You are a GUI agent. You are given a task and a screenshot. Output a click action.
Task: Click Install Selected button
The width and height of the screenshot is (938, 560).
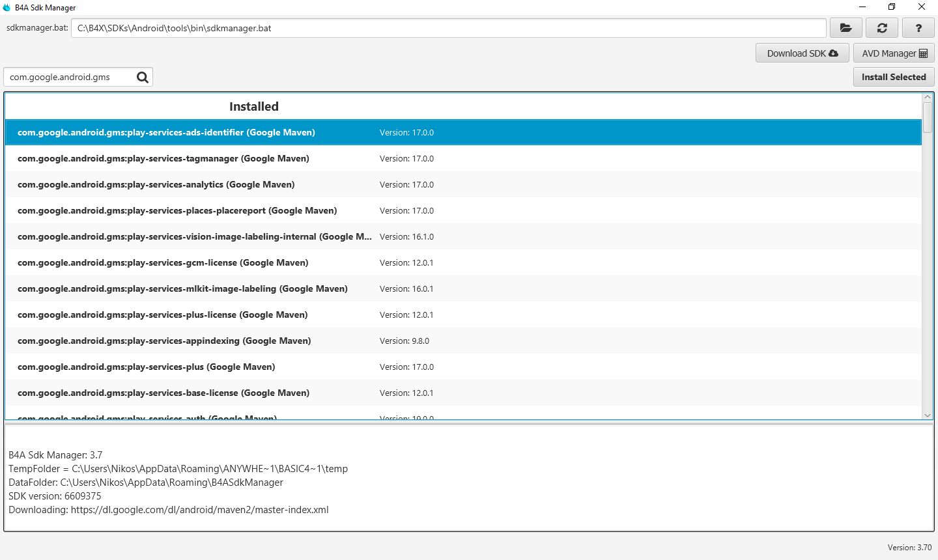(894, 77)
